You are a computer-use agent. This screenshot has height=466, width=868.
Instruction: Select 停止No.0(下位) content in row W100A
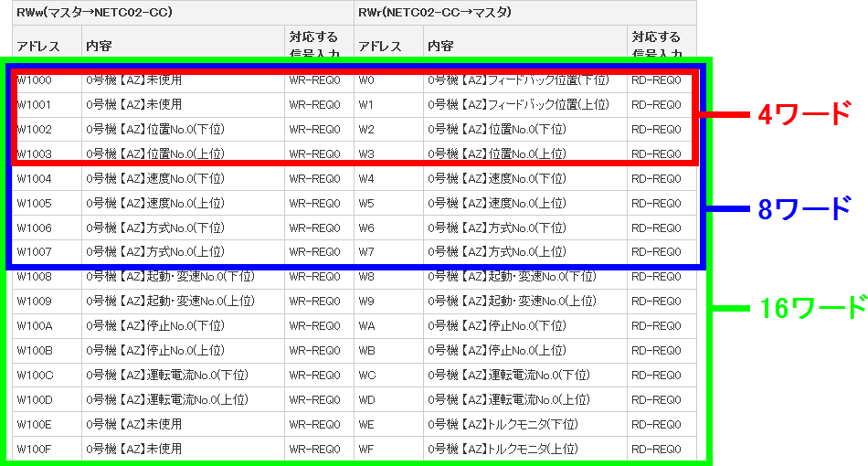[x=183, y=326]
